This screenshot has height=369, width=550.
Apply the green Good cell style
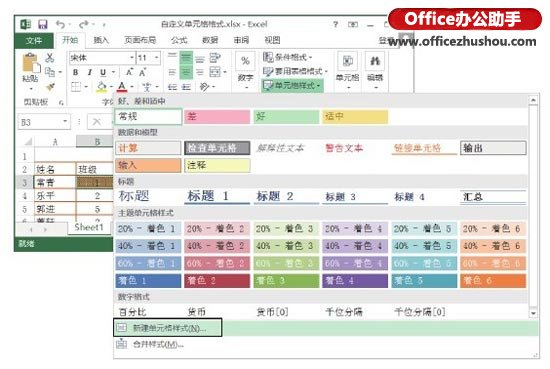click(x=286, y=117)
